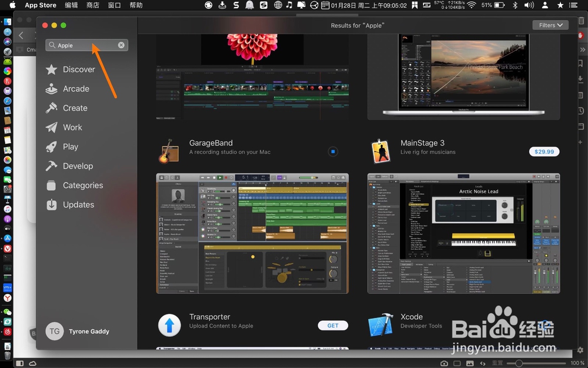This screenshot has height=368, width=588.
Task: Toggle browser window tiling icon
Action: click(x=457, y=363)
